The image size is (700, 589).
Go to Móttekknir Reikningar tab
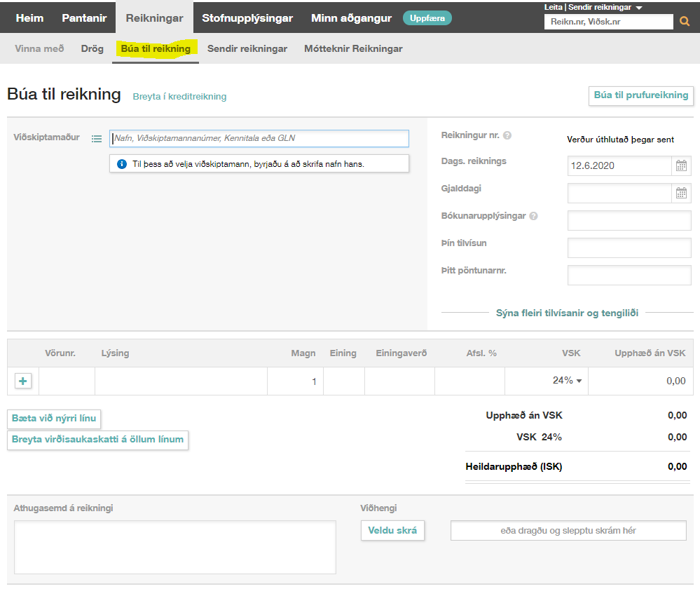pos(353,48)
